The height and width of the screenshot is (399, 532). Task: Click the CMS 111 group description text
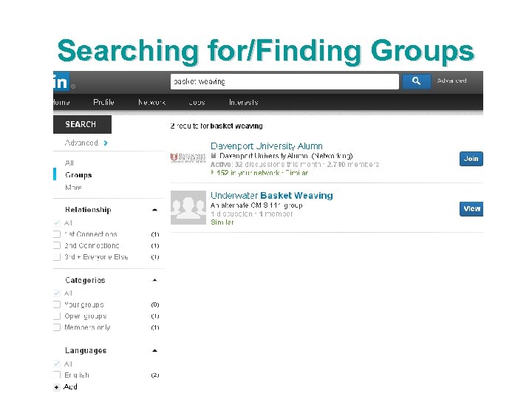pyautogui.click(x=256, y=205)
